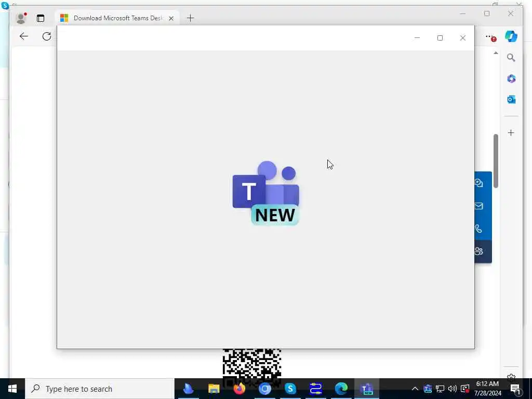The height and width of the screenshot is (399, 532).
Task: Open network status tray icon
Action: pyautogui.click(x=440, y=389)
